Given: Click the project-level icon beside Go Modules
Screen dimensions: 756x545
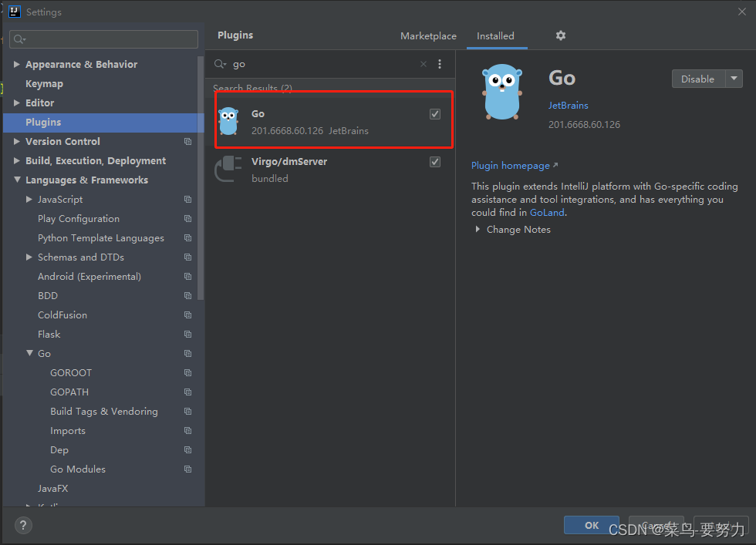Looking at the screenshot, I should [188, 469].
